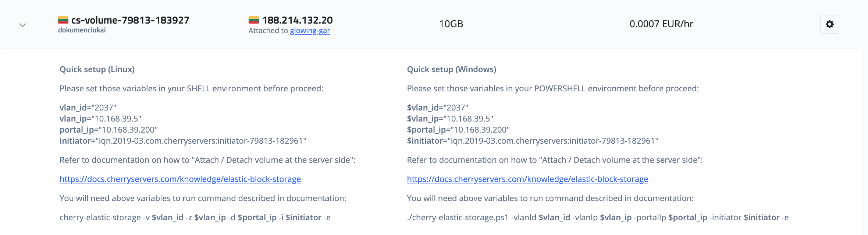868x235 pixels.
Task: Click the Linux initiator variable line
Action: 183,141
